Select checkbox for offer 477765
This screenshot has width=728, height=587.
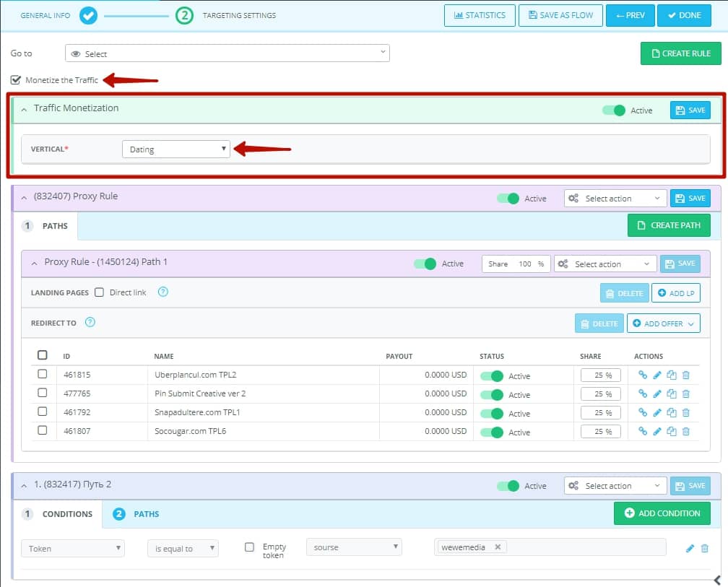(x=42, y=393)
